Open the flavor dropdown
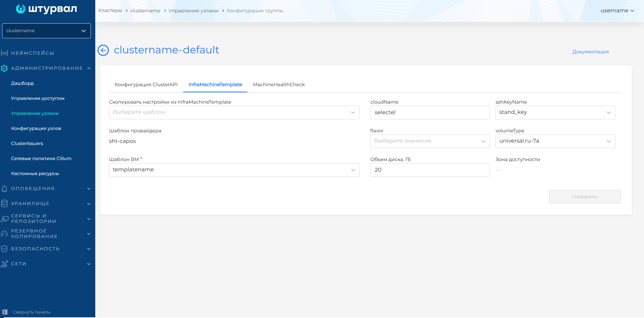644x318 pixels. [430, 141]
